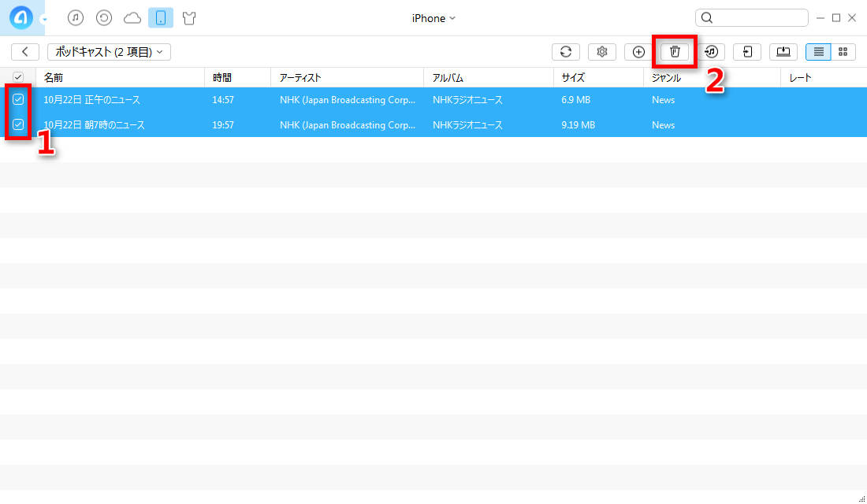This screenshot has width=867, height=504.
Task: Delete selected items with trash icon
Action: pos(675,51)
